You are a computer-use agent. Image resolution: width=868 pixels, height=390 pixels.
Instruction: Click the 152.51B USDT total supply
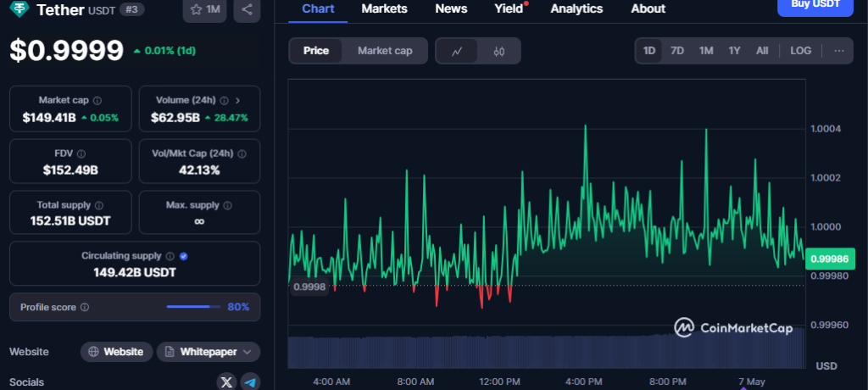(70, 221)
